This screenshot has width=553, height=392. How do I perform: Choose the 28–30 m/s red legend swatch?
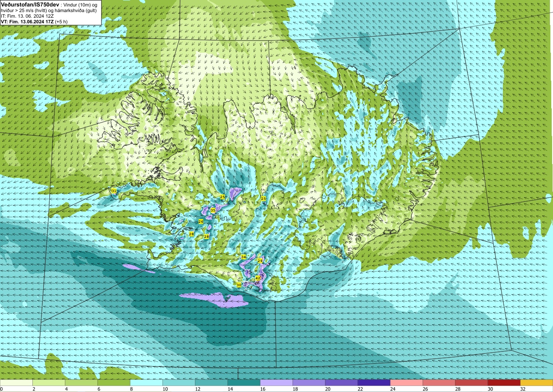point(471,383)
